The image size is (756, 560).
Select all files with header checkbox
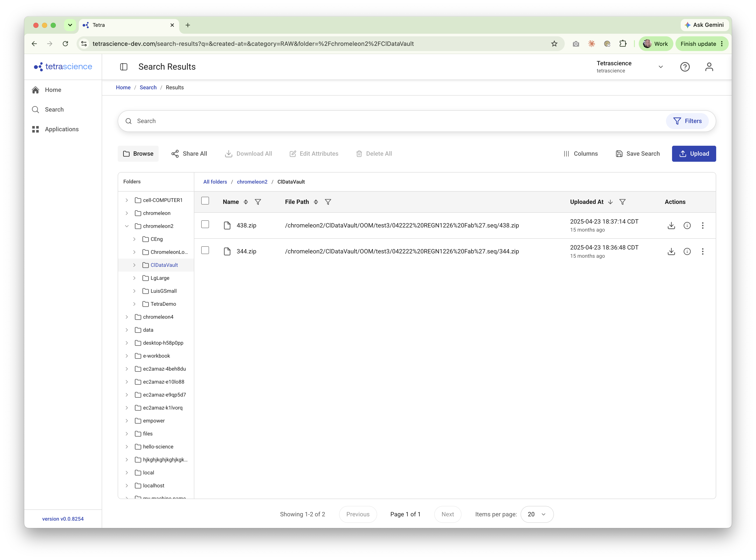pyautogui.click(x=205, y=201)
